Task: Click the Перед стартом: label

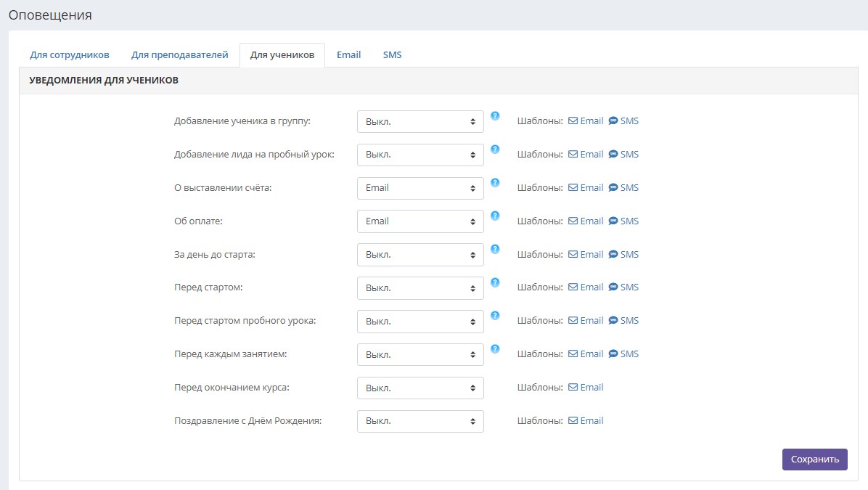Action: tap(209, 287)
